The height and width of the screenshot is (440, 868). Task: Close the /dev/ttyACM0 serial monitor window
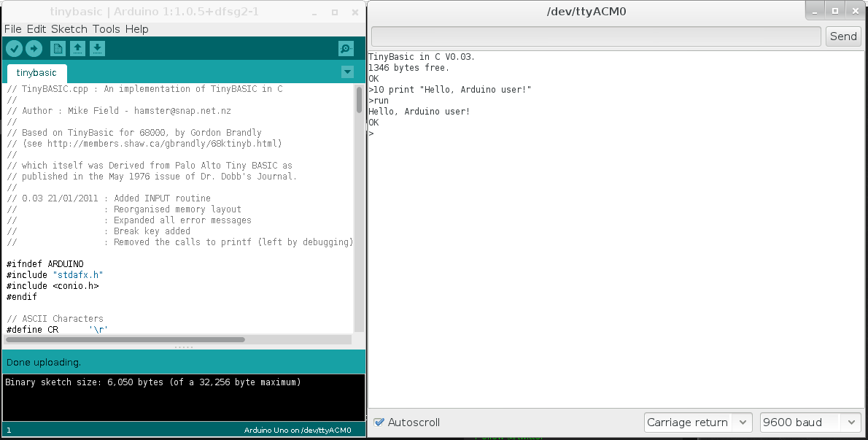click(x=855, y=10)
